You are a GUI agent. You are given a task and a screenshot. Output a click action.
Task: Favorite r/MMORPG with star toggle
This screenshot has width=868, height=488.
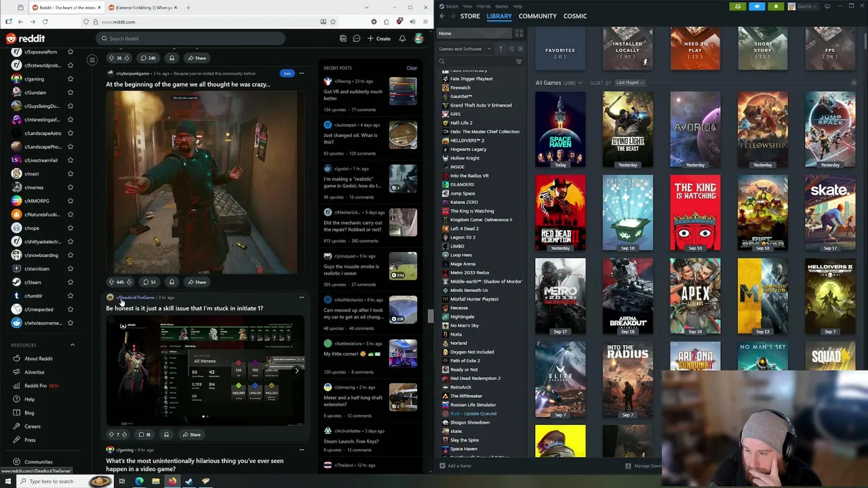(x=70, y=201)
